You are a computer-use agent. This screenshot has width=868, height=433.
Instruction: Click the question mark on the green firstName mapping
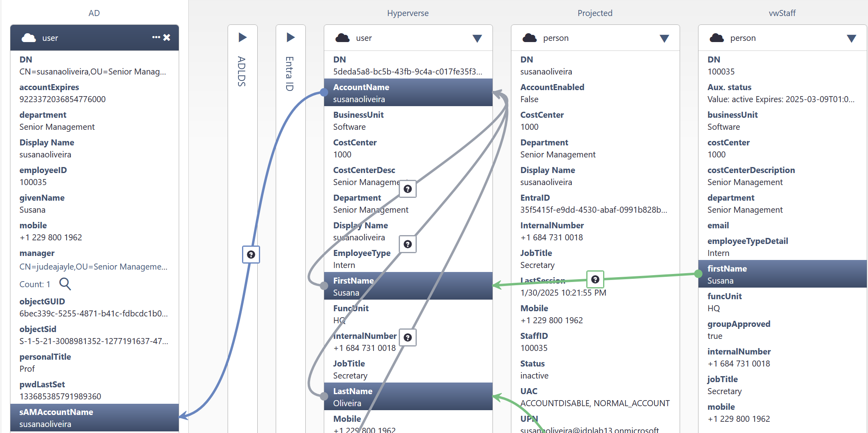(595, 279)
